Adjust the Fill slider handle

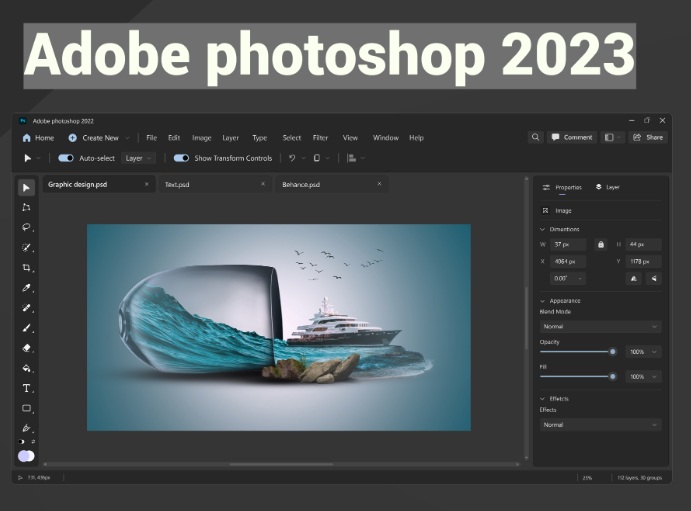(613, 377)
